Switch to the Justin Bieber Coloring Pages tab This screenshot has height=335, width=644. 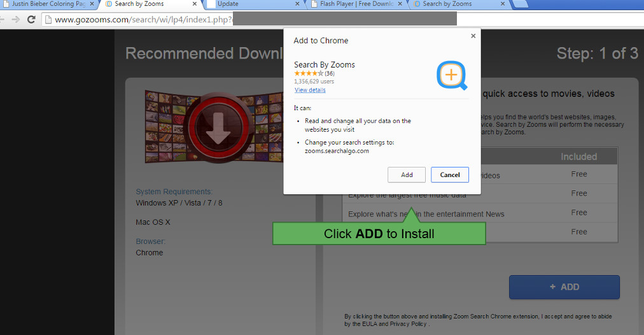point(48,4)
